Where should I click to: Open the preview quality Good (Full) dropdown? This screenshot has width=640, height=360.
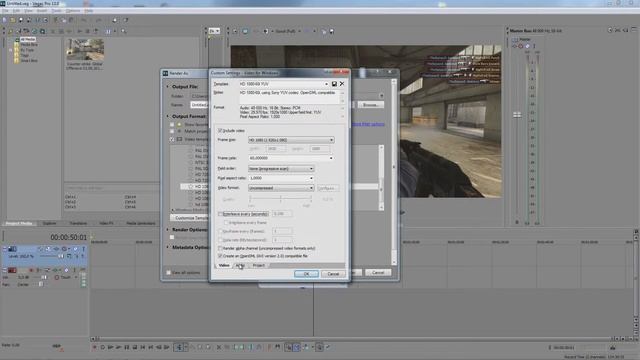click(x=287, y=31)
